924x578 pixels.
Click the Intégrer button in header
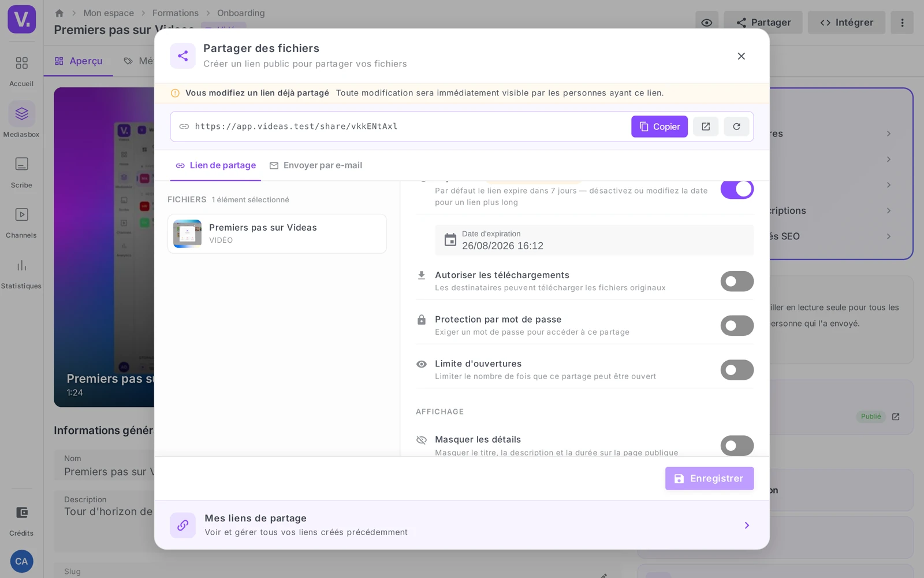[x=846, y=23]
